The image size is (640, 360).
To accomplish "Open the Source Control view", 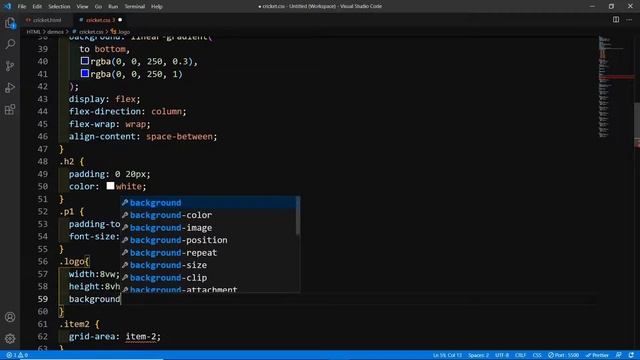I will click(x=10, y=66).
